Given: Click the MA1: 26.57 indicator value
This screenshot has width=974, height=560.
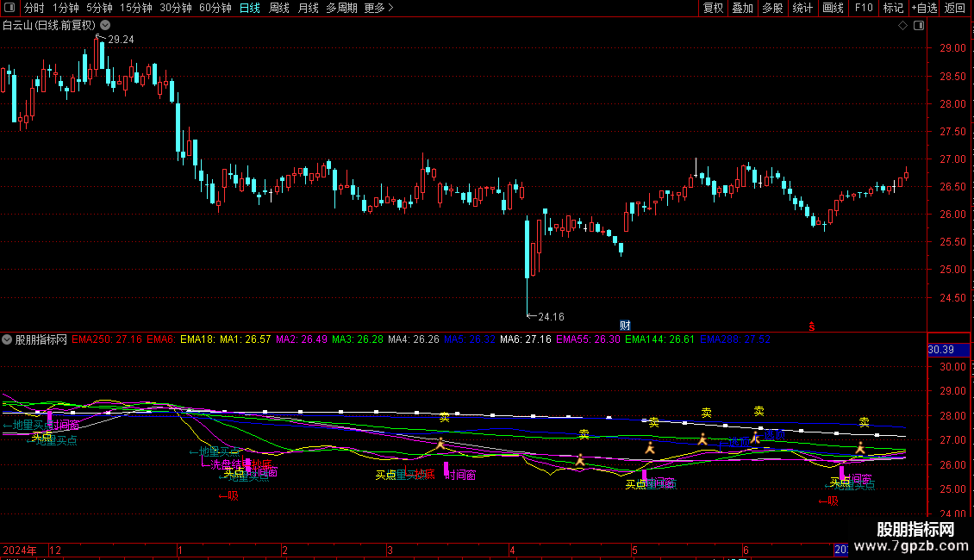Looking at the screenshot, I should (246, 339).
